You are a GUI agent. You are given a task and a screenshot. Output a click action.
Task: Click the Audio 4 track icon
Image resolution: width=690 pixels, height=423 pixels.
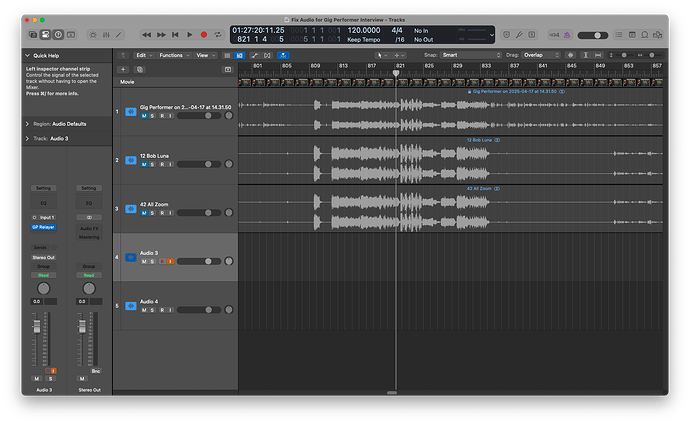coord(130,306)
